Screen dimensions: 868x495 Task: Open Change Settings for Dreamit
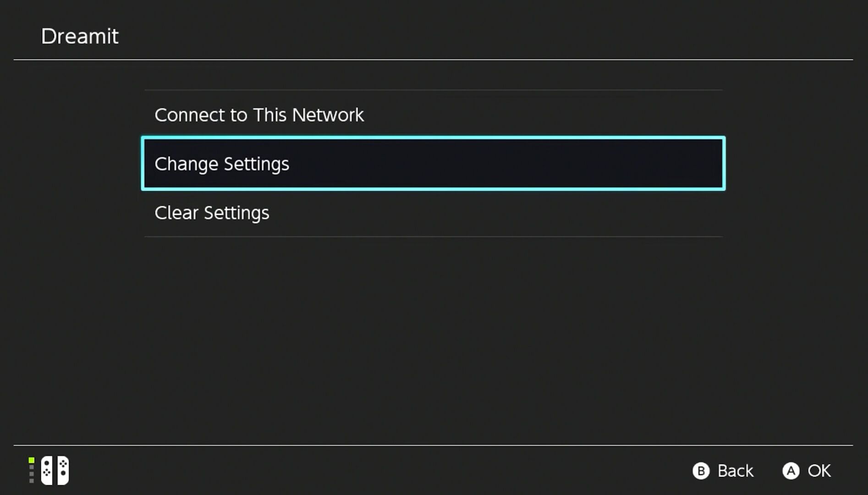tap(222, 164)
